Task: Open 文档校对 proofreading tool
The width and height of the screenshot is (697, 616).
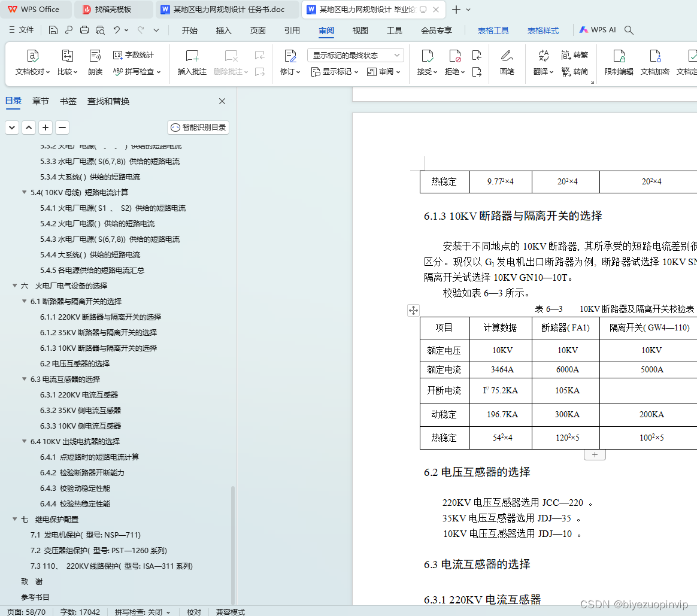Action: 32,62
